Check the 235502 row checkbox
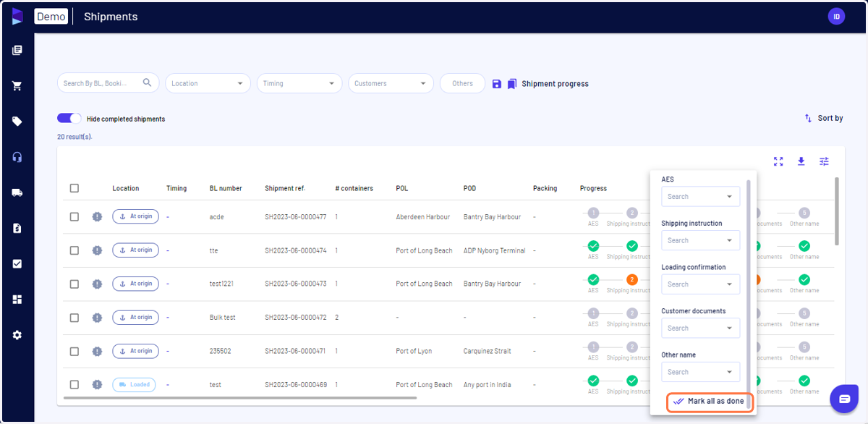Image resolution: width=868 pixels, height=424 pixels. (x=74, y=351)
